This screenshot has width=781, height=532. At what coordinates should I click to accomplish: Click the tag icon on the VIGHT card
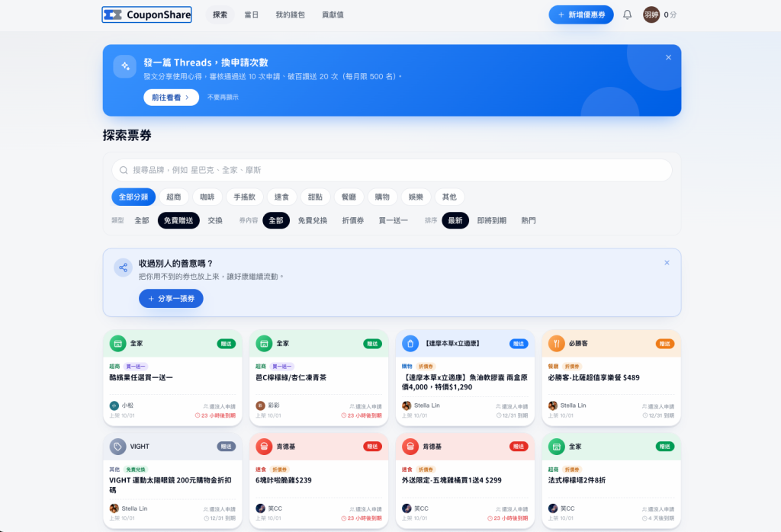pos(117,447)
